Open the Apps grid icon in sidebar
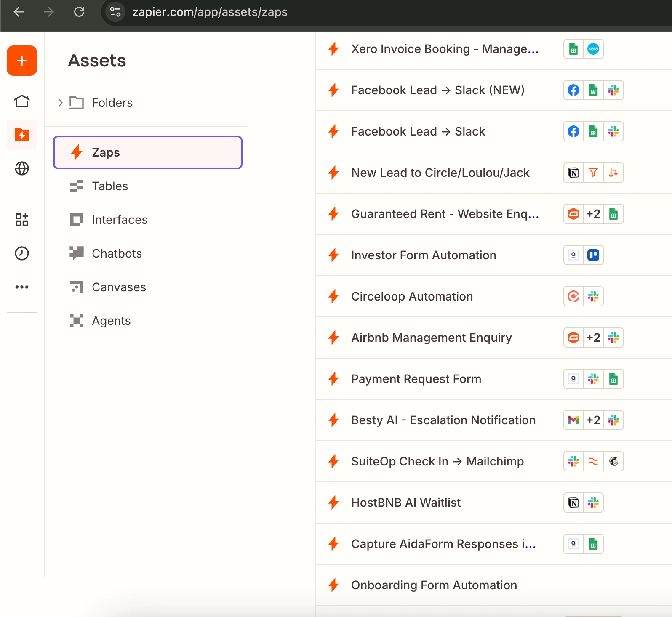 click(x=22, y=220)
